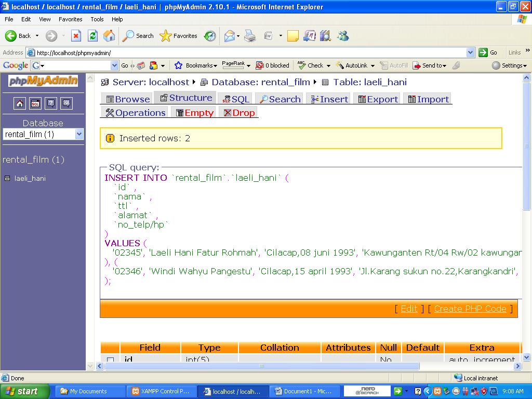The width and height of the screenshot is (532, 399).
Task: Click the red Drop table tab
Action: pos(239,113)
